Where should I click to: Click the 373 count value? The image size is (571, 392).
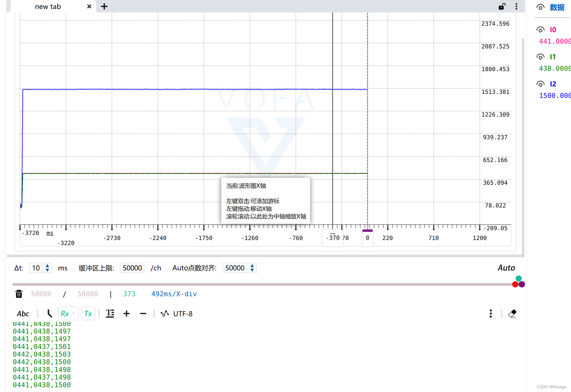pyautogui.click(x=129, y=294)
